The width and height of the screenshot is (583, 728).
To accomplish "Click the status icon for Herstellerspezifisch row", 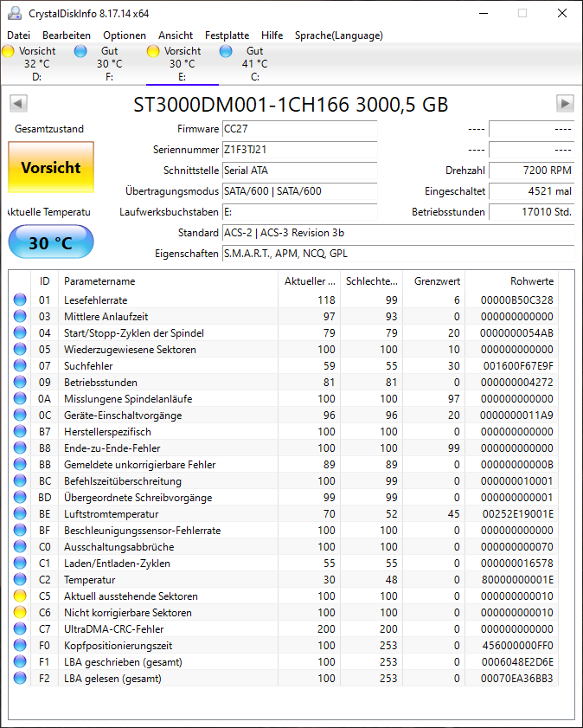I will (20, 431).
